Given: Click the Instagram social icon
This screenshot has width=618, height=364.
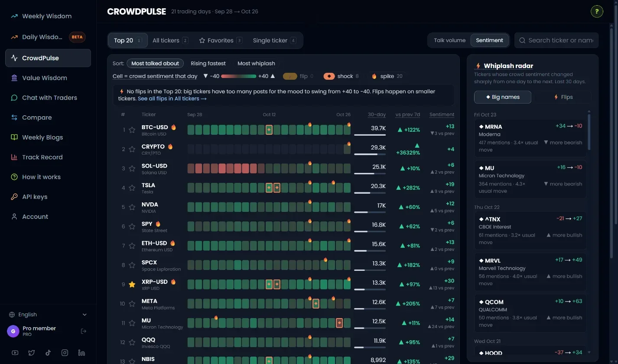Looking at the screenshot, I should pos(65,353).
